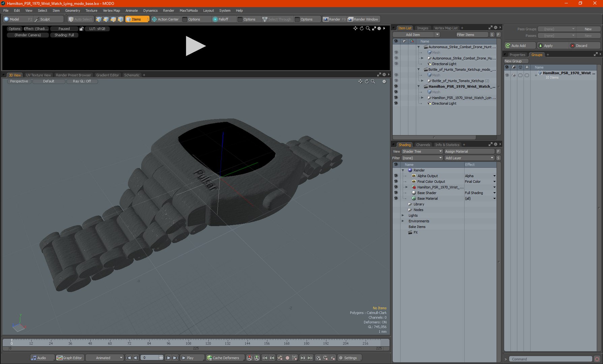Hide the Base Material layer

click(x=396, y=199)
